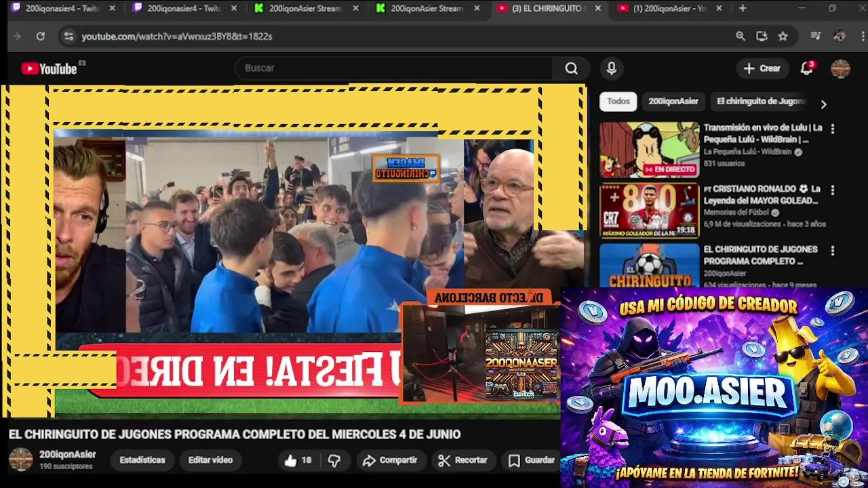The width and height of the screenshot is (868, 488).
Task: Select the Todos filter chip
Action: coord(618,102)
